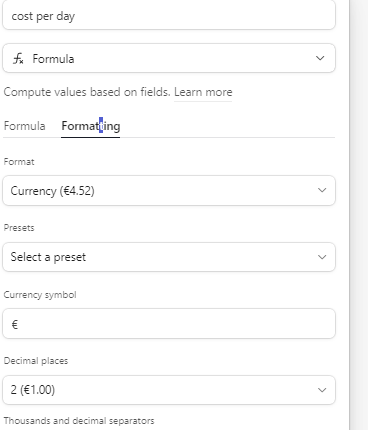Click the chevron arrow in Currency format box

(322, 190)
